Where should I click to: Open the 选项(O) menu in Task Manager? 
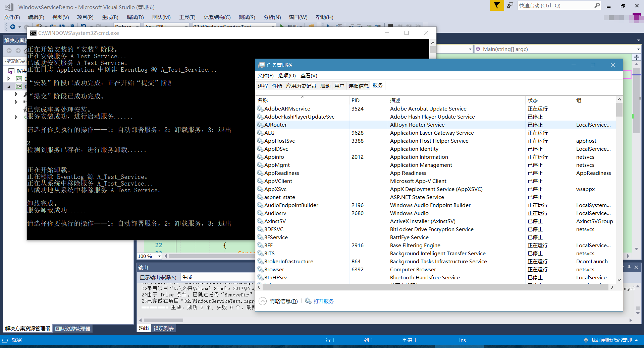pyautogui.click(x=287, y=75)
